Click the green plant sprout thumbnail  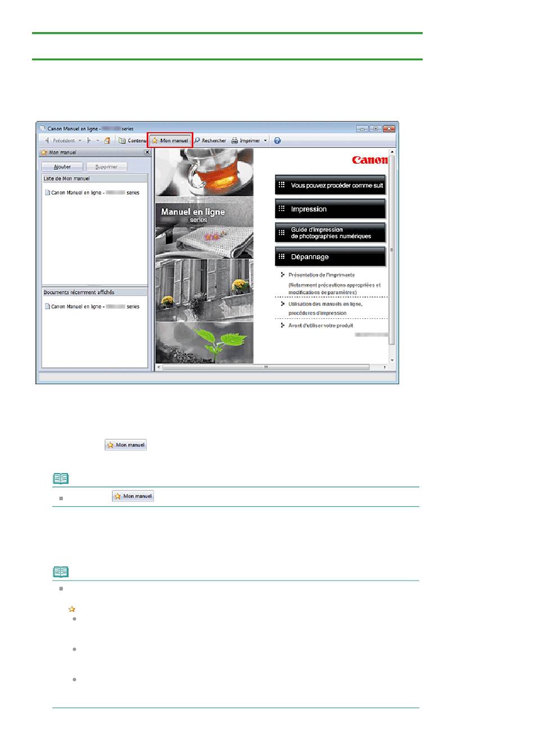(x=204, y=343)
